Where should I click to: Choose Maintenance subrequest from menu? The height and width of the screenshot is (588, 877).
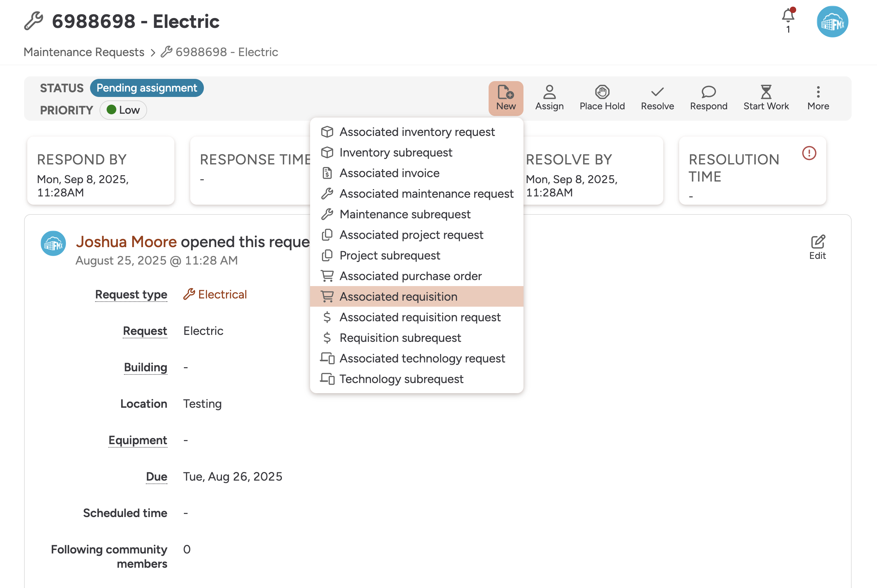pos(405,214)
